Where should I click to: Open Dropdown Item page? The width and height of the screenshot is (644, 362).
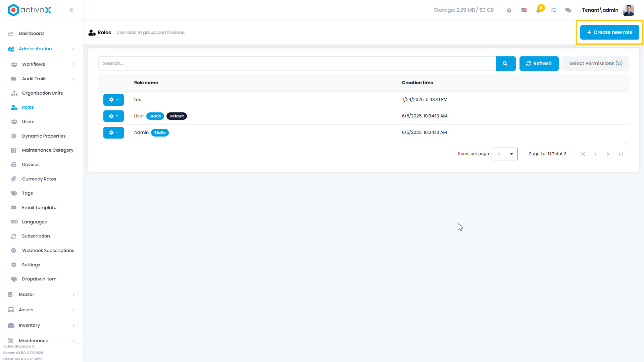(x=39, y=279)
